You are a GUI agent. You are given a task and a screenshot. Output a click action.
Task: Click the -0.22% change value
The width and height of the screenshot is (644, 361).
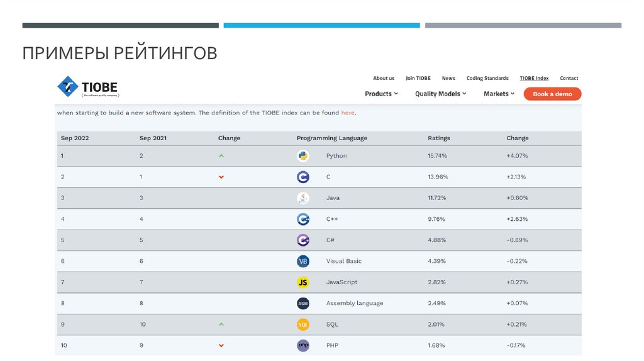click(x=517, y=261)
